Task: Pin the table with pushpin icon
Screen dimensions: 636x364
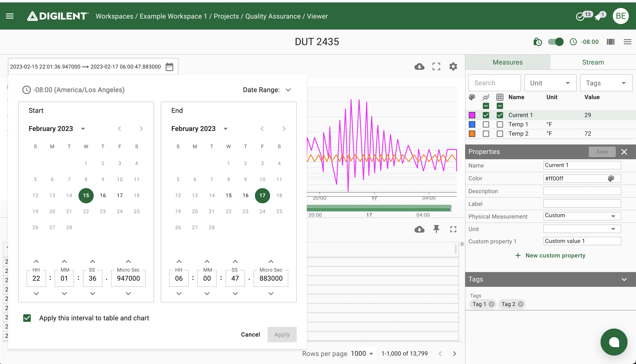Action: [436, 229]
